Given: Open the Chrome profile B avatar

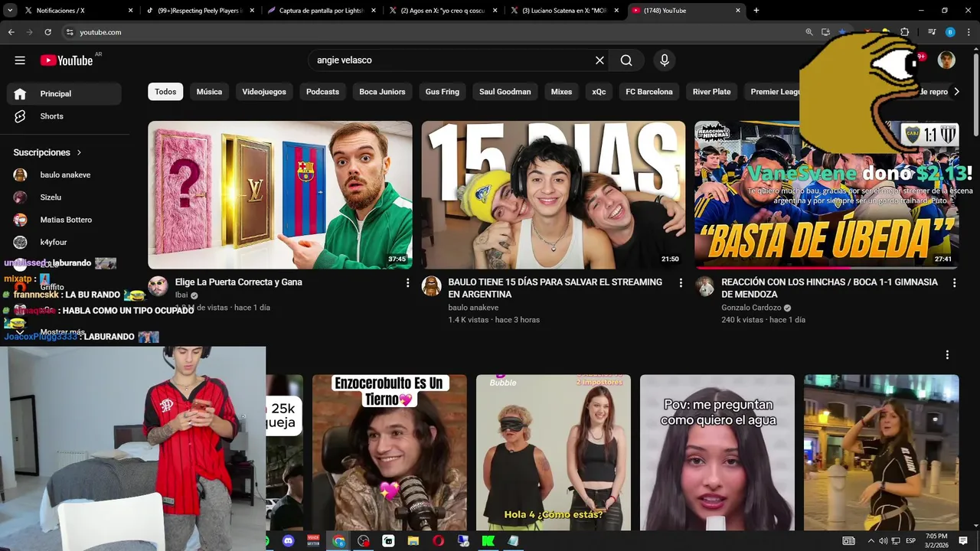Looking at the screenshot, I should (x=950, y=32).
